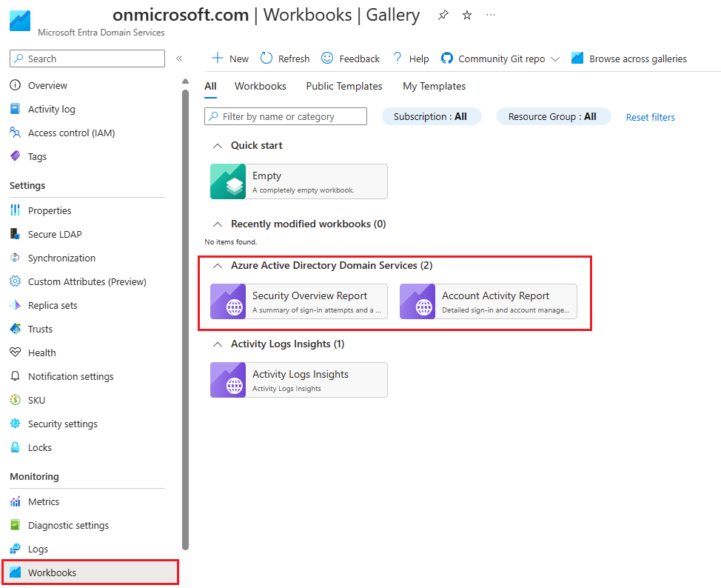Viewport: 721px width, 588px height.
Task: Click the Diagnostic settings icon
Action: (15, 525)
